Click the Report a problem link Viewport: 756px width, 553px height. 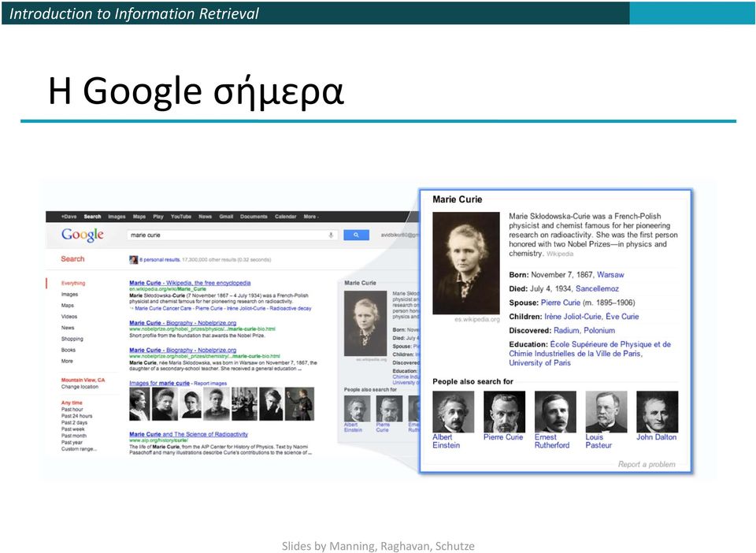pyautogui.click(x=647, y=464)
